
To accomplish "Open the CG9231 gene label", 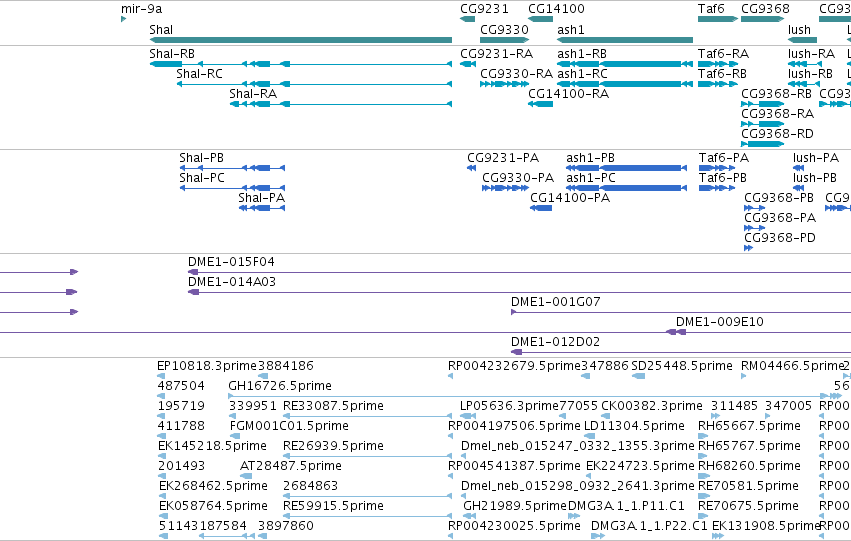I will [x=484, y=9].
